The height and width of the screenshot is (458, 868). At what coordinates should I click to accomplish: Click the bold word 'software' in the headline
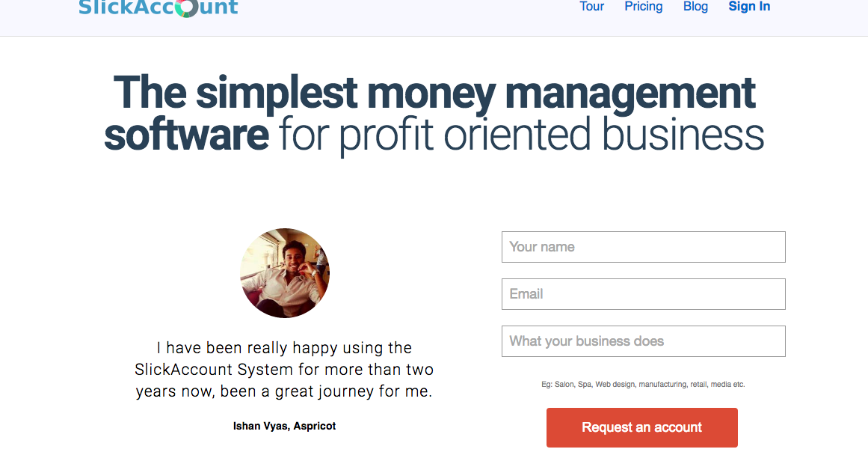186,135
